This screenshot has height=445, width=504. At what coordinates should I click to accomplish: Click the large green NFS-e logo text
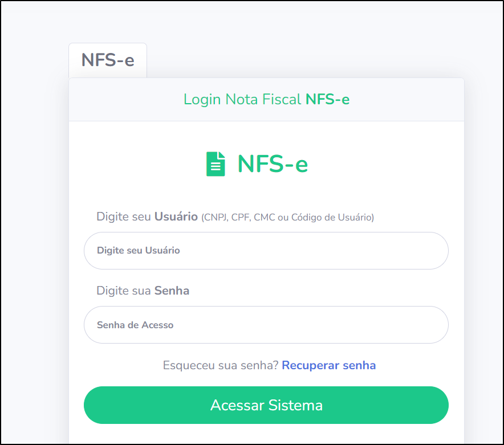coord(273,164)
